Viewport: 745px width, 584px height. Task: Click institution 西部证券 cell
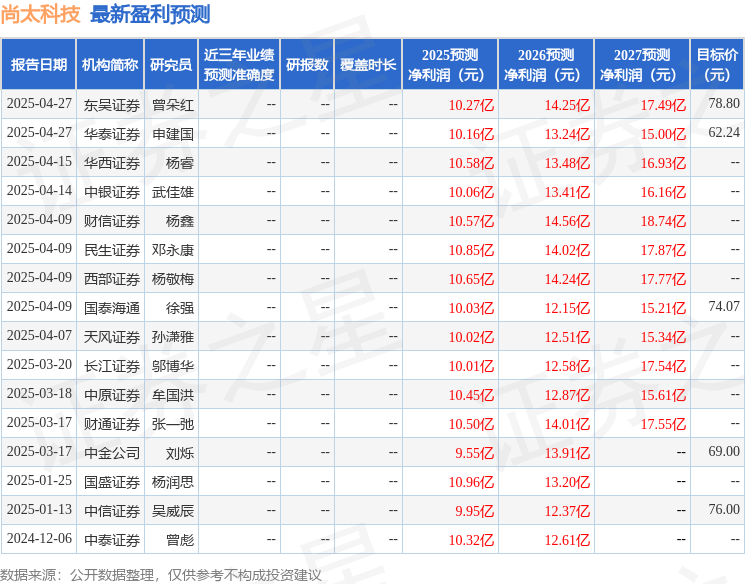112,279
